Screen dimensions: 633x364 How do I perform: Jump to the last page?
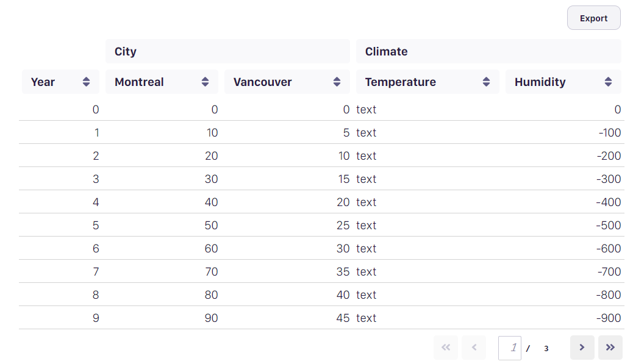click(x=610, y=348)
